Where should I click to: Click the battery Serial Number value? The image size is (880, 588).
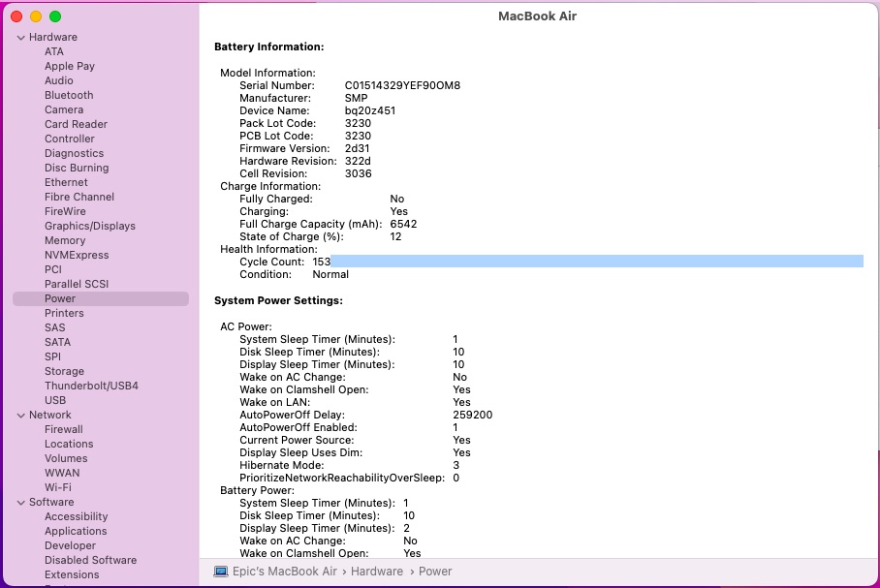pyautogui.click(x=402, y=85)
